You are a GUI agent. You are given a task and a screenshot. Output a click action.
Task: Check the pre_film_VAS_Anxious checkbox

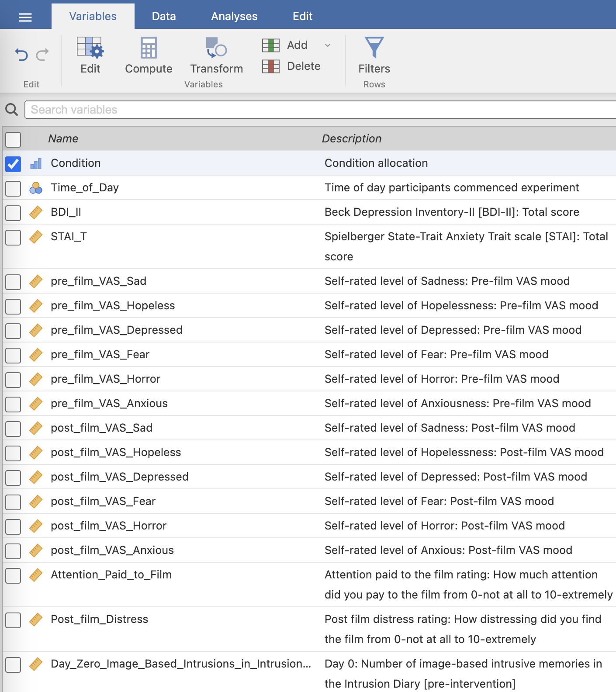(x=13, y=404)
